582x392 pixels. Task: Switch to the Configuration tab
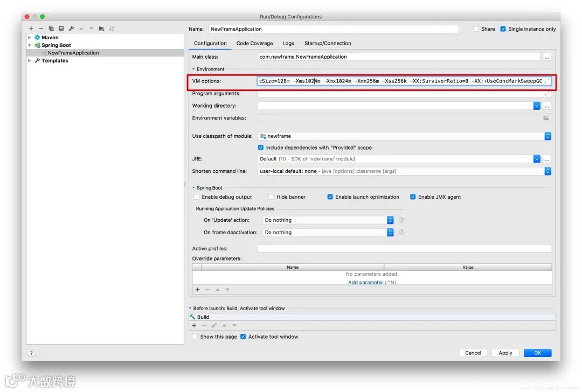[210, 44]
